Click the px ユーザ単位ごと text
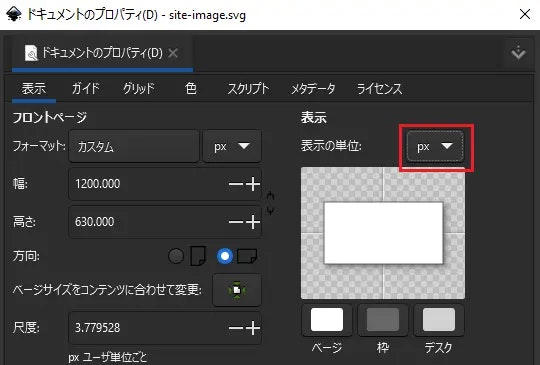540x365 pixels. pos(107,357)
